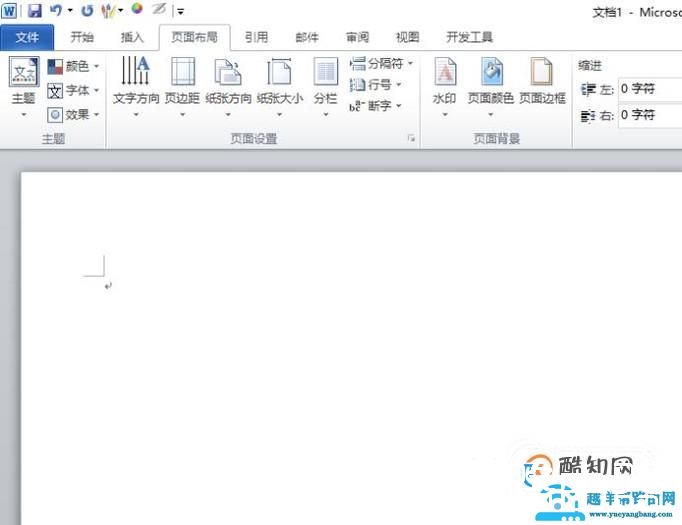Open the 断字 (Hyphenation) dropdown
This screenshot has height=525, width=682.
pyautogui.click(x=375, y=106)
